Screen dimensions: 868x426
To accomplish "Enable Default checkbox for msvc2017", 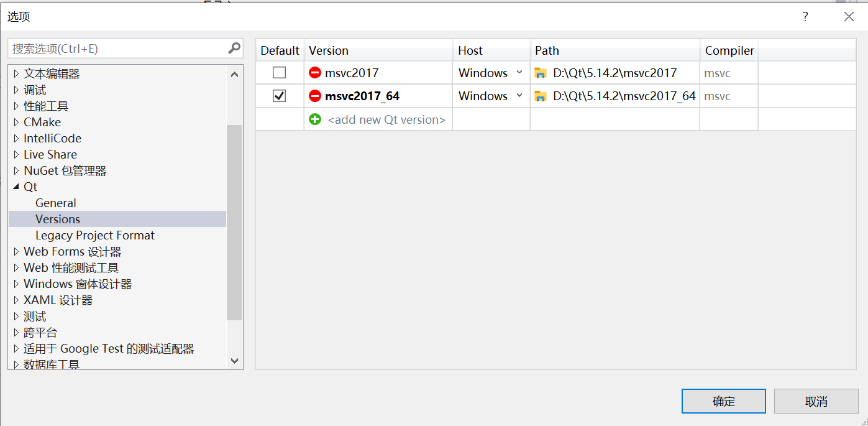I will click(x=279, y=72).
